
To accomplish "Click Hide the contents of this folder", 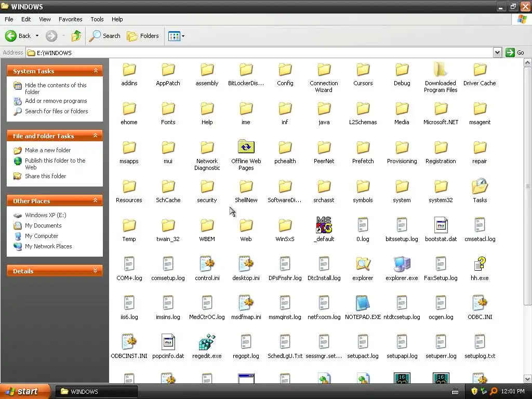I will coord(55,88).
